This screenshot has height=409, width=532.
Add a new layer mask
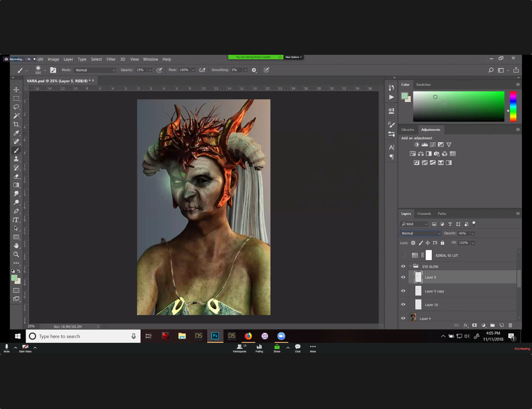(x=474, y=325)
